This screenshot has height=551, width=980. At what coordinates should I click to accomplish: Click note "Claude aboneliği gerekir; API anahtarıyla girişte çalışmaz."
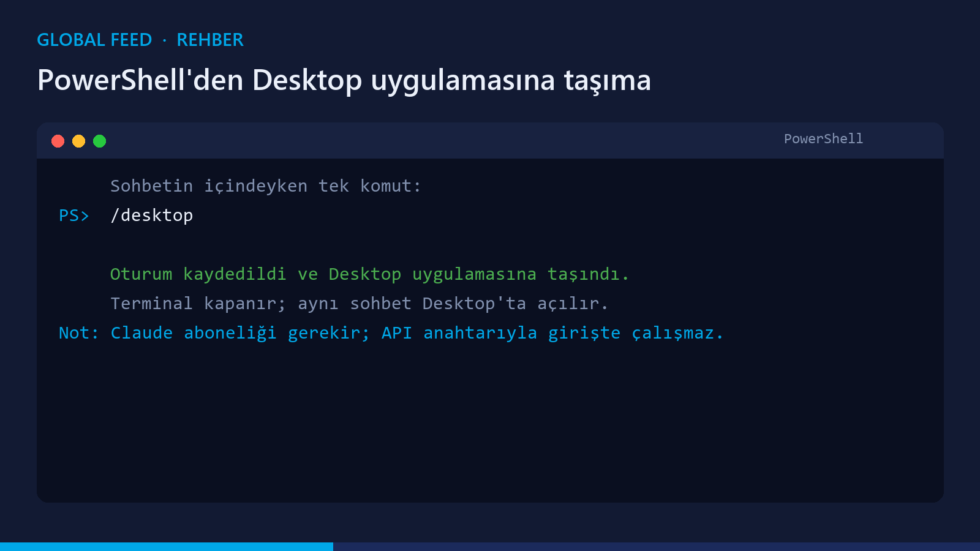pyautogui.click(x=417, y=333)
